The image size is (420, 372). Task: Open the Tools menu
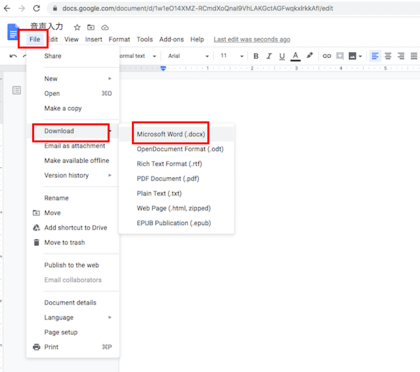coord(145,39)
